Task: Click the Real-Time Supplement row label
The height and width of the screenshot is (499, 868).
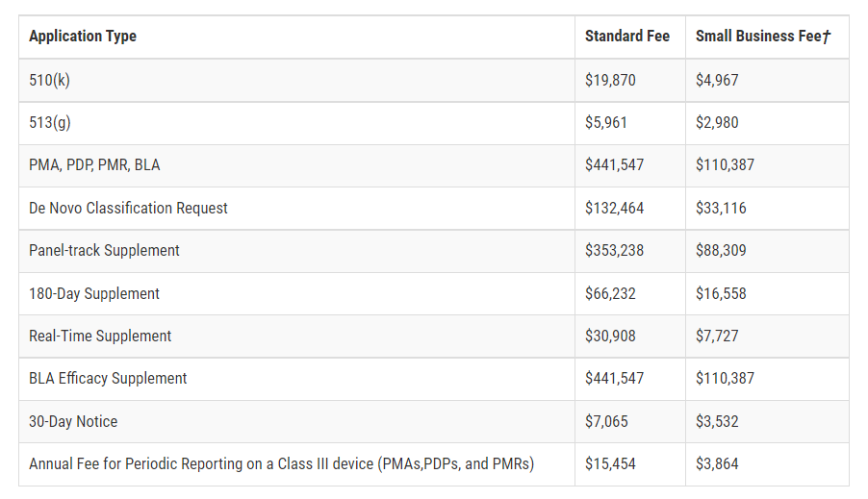Action: (100, 336)
